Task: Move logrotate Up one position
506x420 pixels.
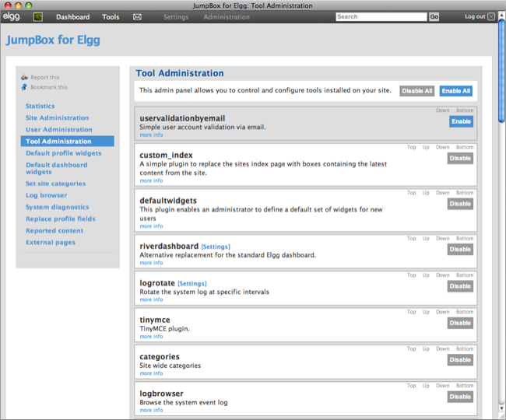Action: click(426, 275)
